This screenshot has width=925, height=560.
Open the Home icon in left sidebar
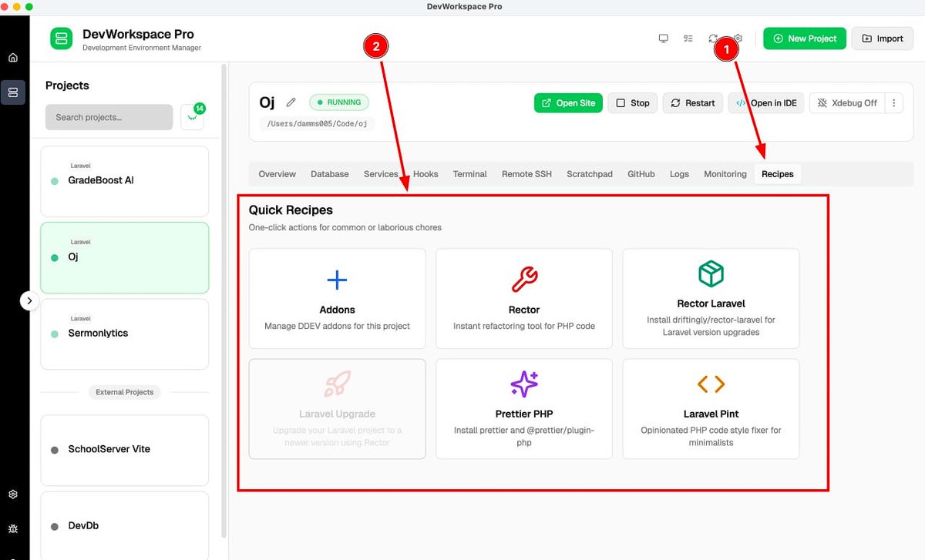[x=12, y=58]
